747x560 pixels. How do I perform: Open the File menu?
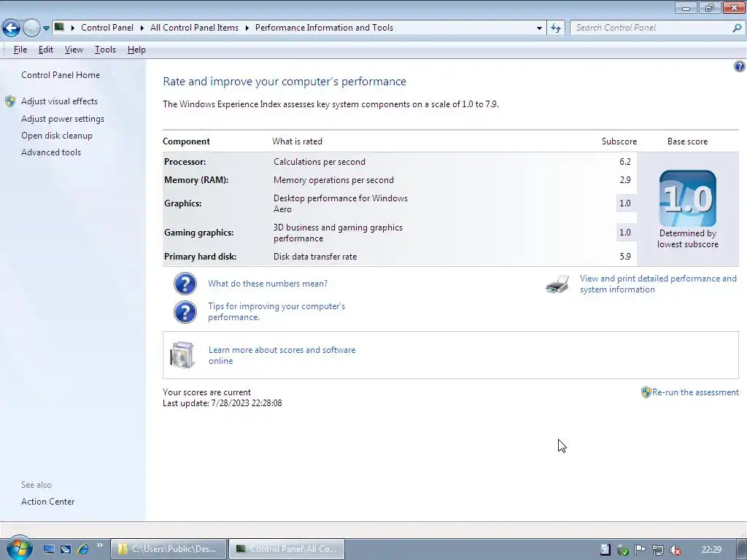20,50
